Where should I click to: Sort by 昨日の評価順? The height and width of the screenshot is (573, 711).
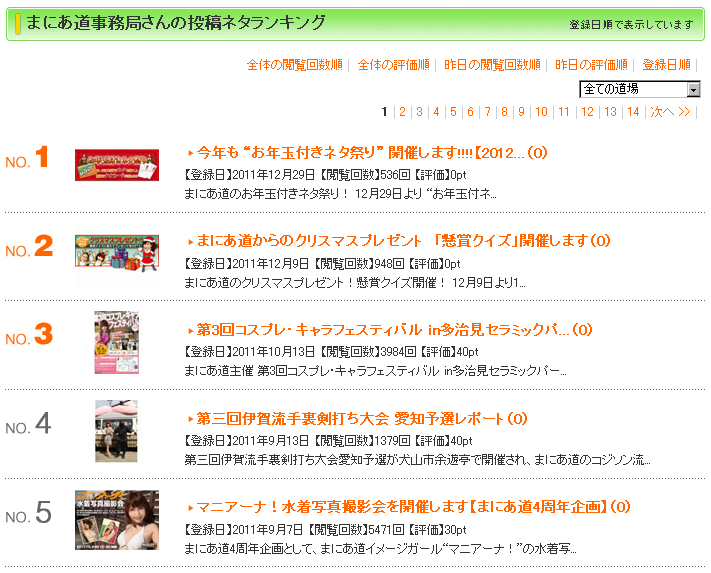(591, 65)
